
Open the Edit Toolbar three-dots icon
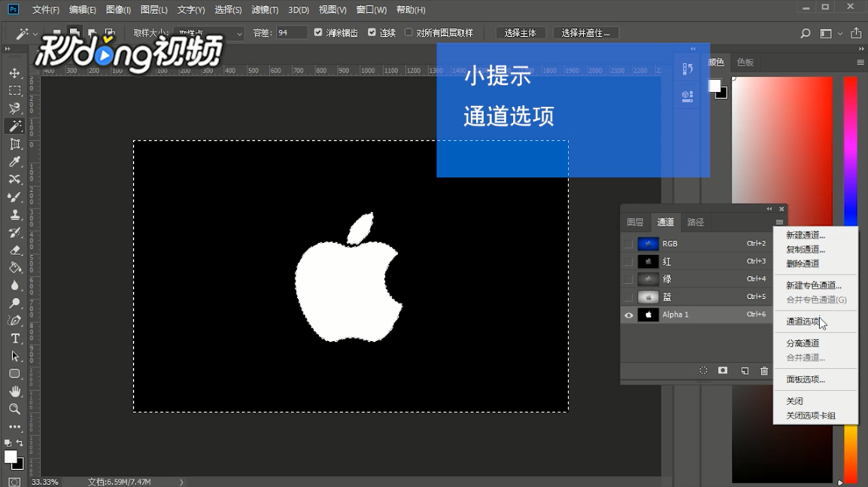point(15,428)
